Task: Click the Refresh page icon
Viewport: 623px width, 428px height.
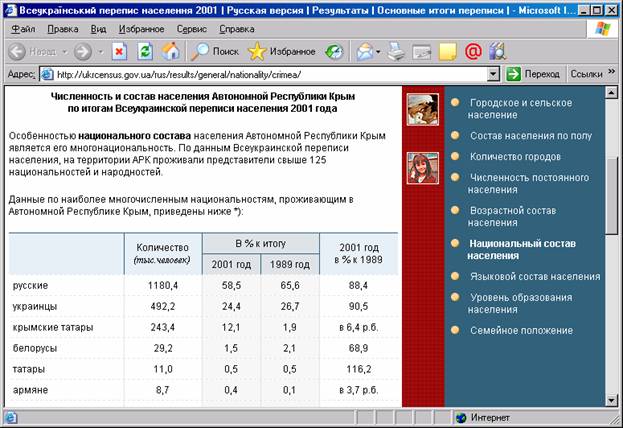Action: pos(145,51)
